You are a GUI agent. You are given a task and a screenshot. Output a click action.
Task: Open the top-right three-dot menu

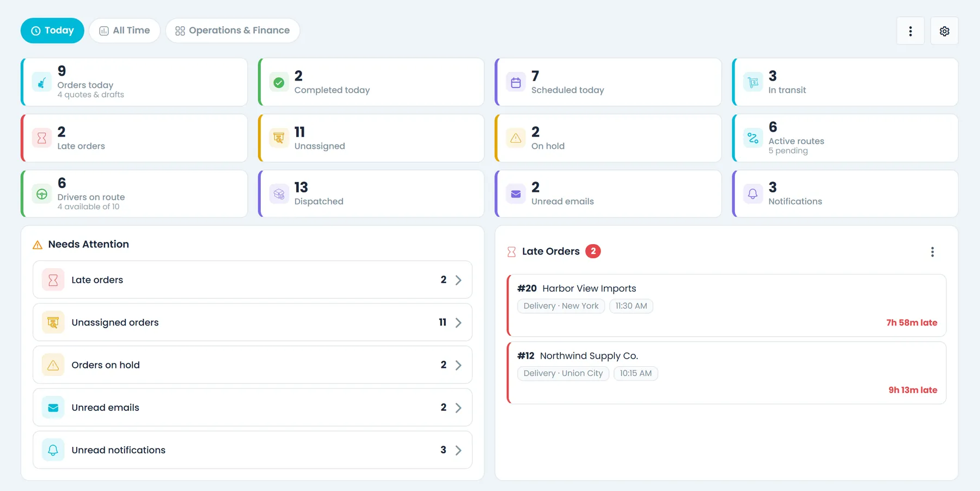click(910, 31)
